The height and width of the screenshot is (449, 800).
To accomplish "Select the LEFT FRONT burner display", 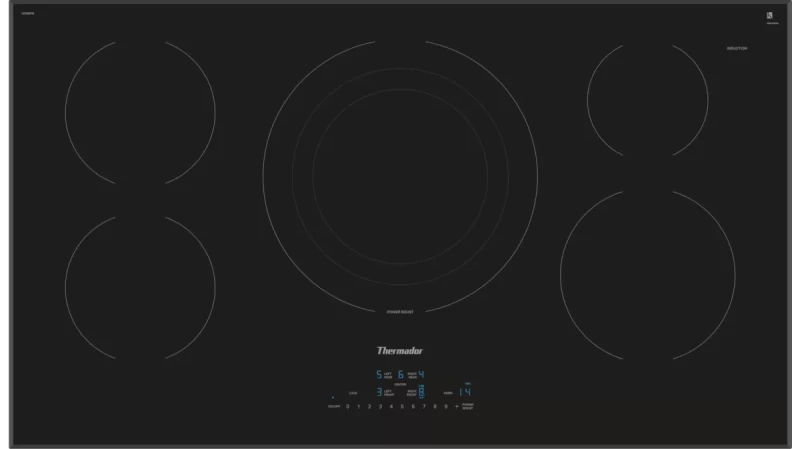I will tap(379, 392).
